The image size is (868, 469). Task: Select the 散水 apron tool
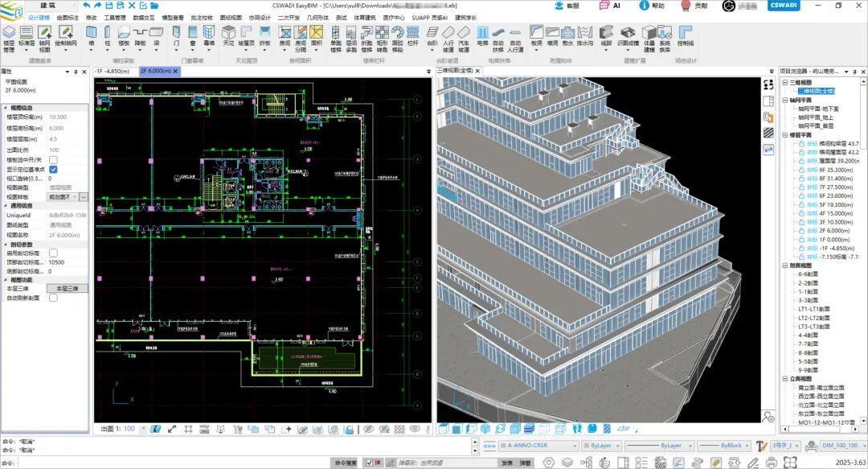pyautogui.click(x=568, y=36)
